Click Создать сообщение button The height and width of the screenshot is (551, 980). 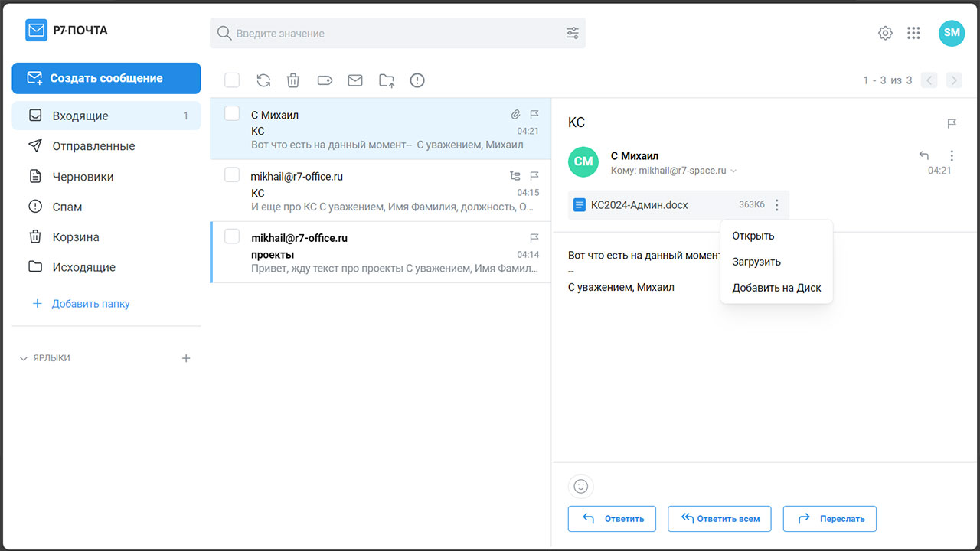(106, 78)
